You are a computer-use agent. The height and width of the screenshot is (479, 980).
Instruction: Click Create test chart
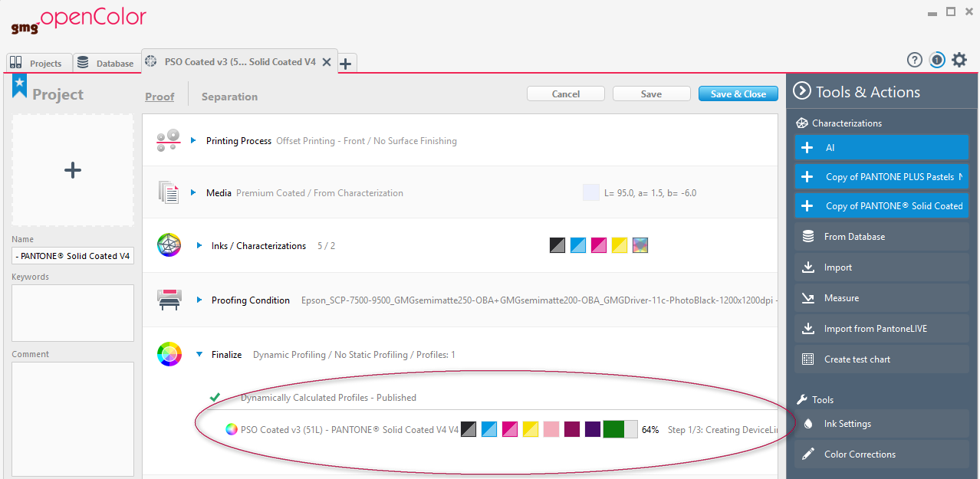[x=861, y=359]
